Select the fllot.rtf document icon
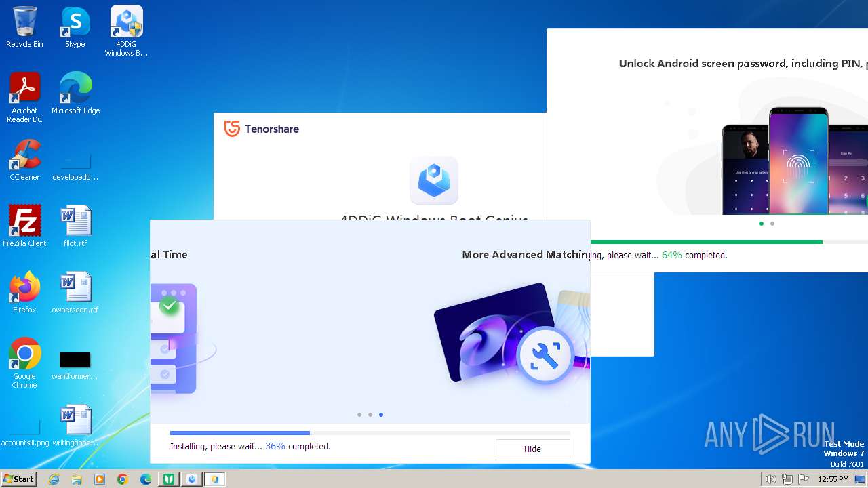The height and width of the screenshot is (488, 868). (x=75, y=226)
